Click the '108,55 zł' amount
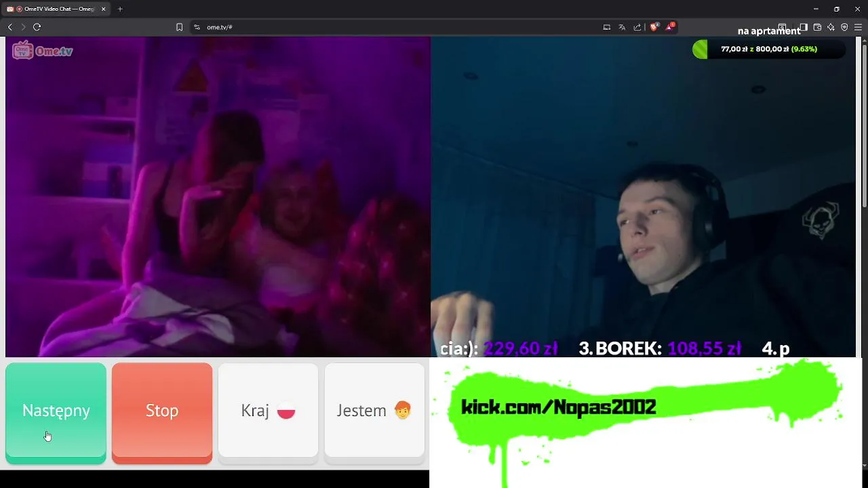 click(x=704, y=348)
